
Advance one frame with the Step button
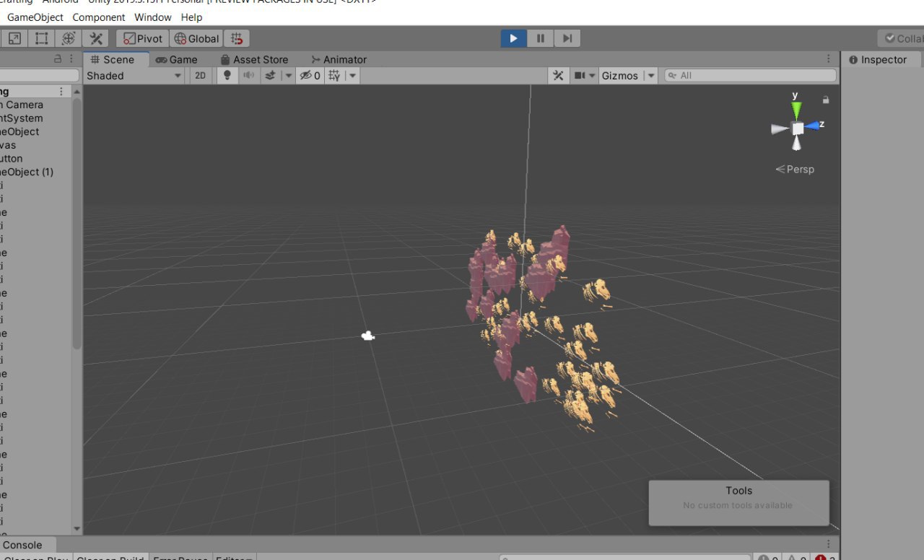[x=567, y=38]
